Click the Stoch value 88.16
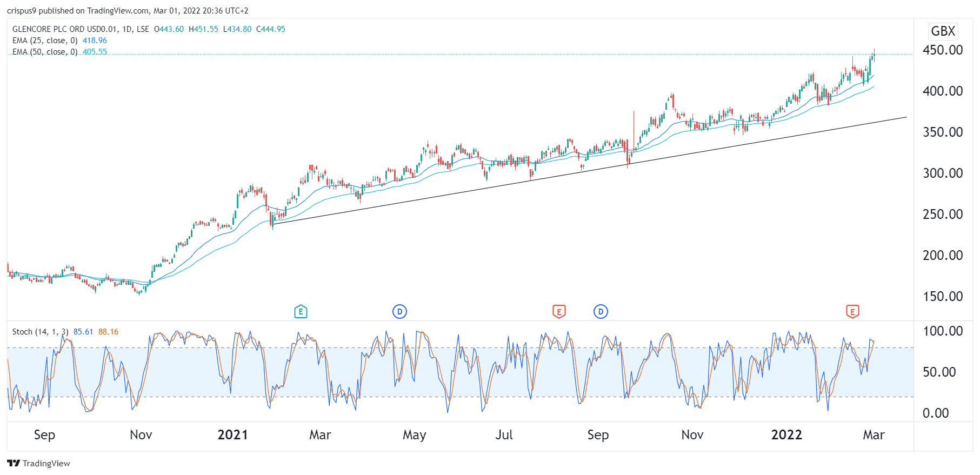Viewport: 980px width, 475px height. pyautogui.click(x=108, y=332)
